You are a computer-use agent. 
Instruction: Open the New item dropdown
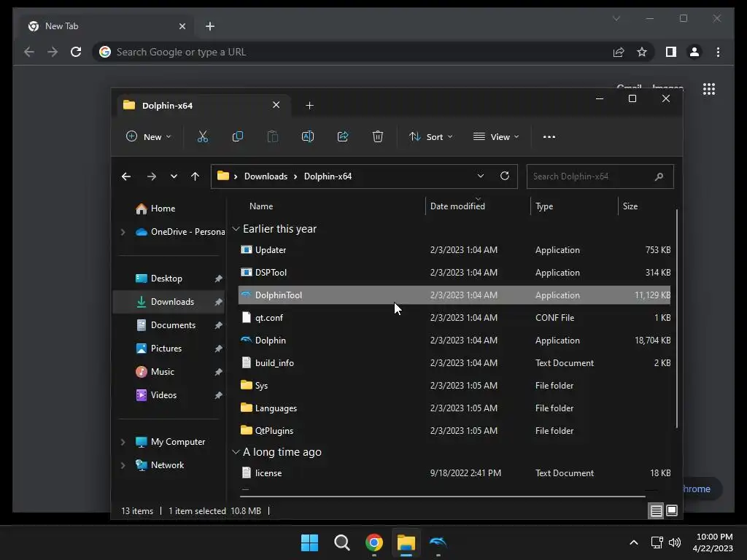[x=148, y=136]
